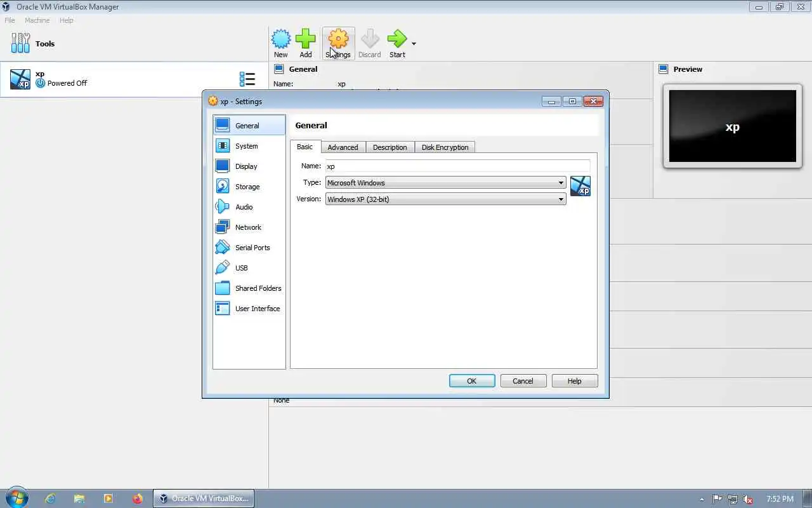Open Audio settings category
This screenshot has height=508, width=812.
tap(249, 207)
